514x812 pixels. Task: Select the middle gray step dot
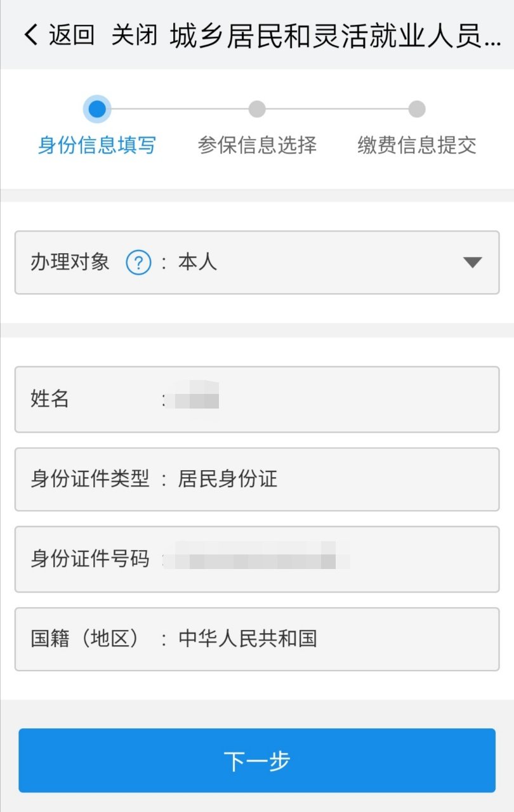coord(257,109)
